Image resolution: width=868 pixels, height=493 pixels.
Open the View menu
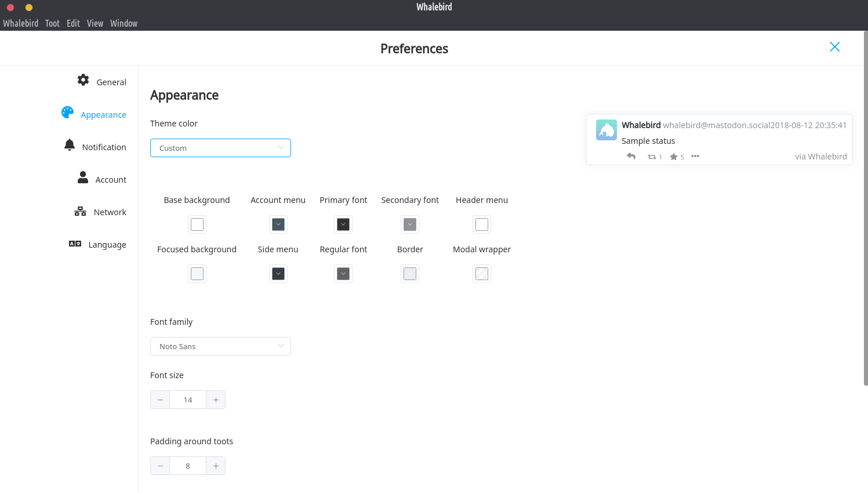pos(95,24)
